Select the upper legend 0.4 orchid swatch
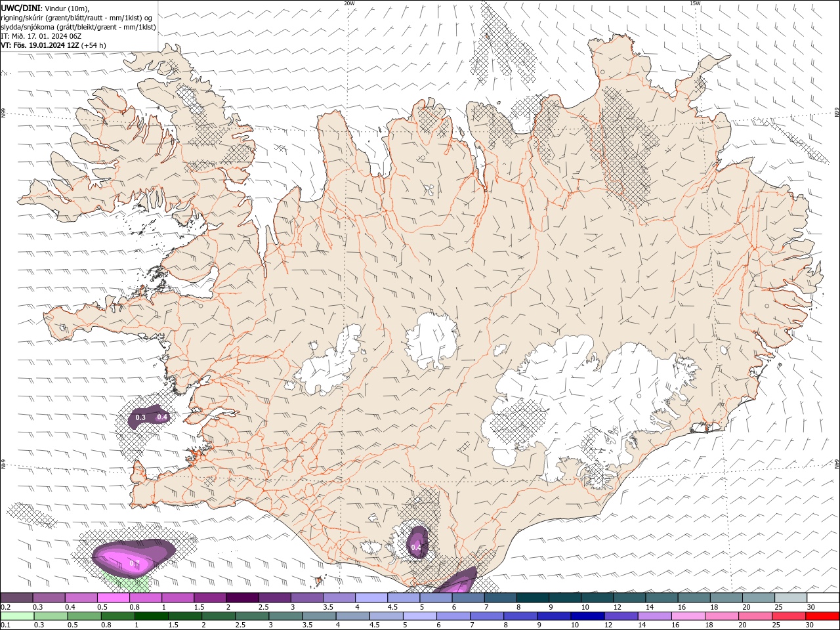This screenshot has height=630, width=840. click(81, 597)
